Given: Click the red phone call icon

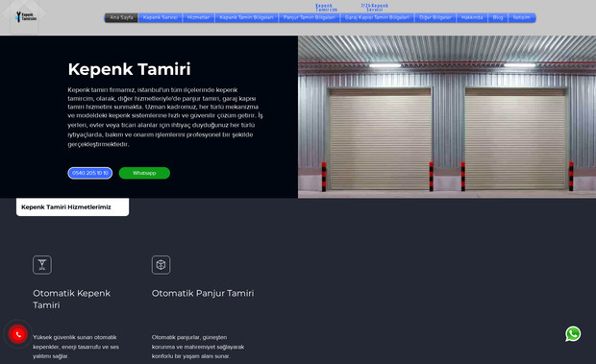Looking at the screenshot, I should click(18, 334).
